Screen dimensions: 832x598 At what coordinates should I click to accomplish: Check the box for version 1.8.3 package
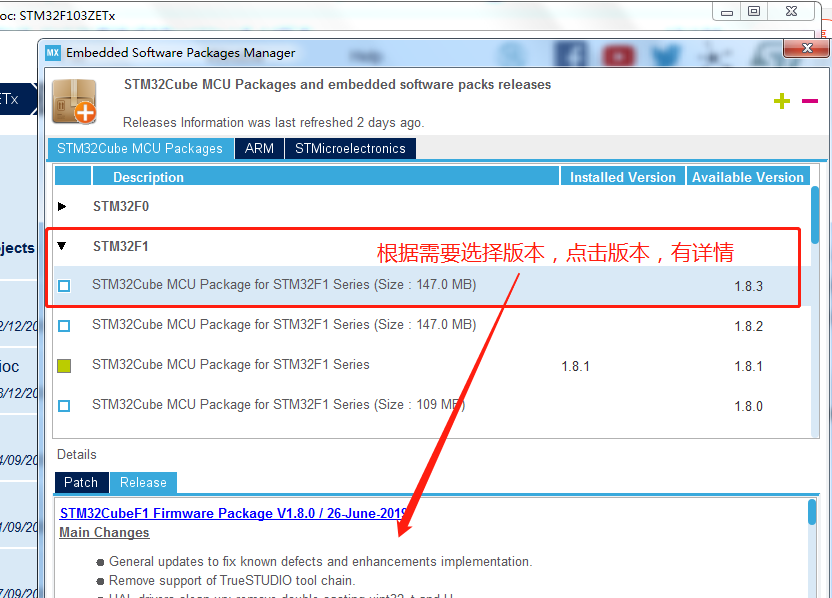coord(64,285)
